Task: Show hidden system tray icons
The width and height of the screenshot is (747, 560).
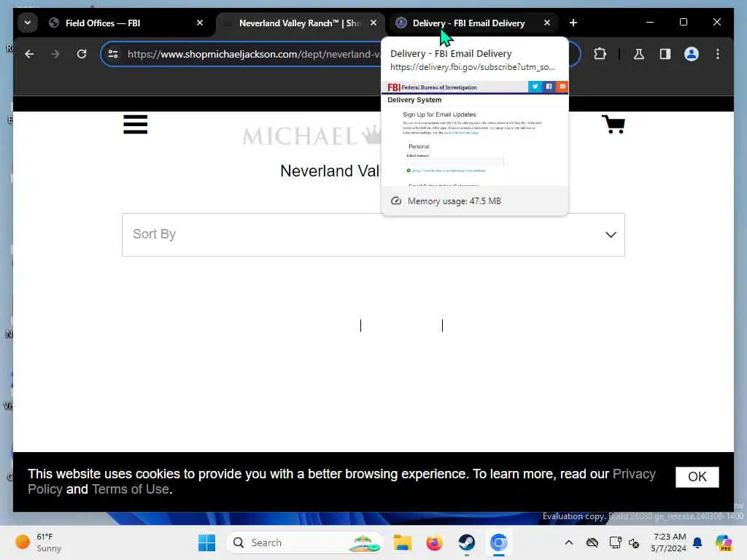Action: [x=569, y=542]
